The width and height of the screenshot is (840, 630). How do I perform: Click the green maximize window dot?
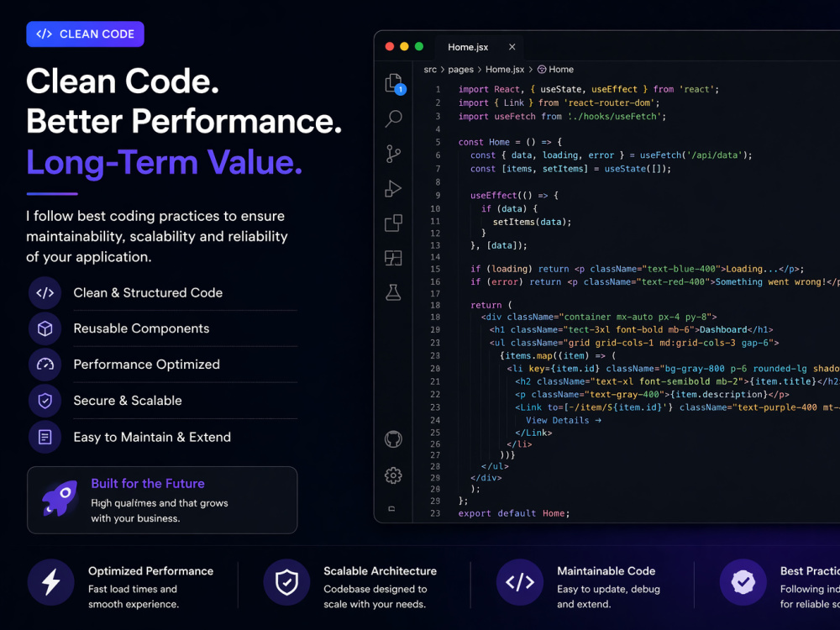tap(419, 46)
